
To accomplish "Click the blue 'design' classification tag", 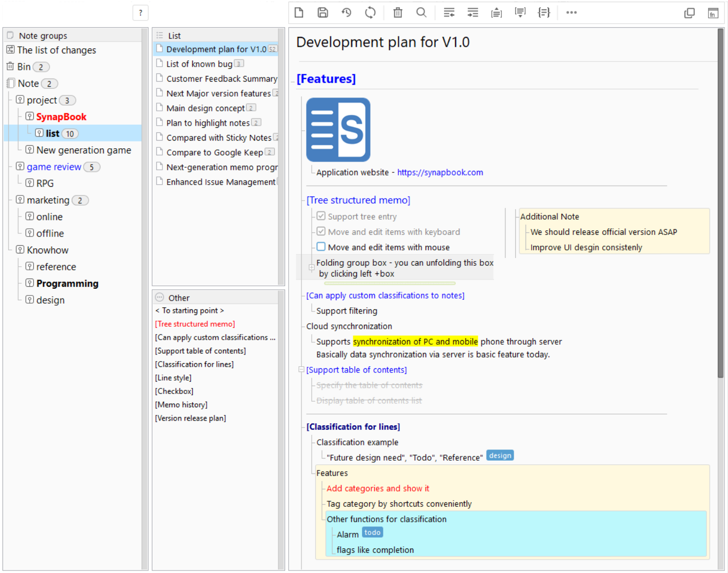I will click(499, 456).
